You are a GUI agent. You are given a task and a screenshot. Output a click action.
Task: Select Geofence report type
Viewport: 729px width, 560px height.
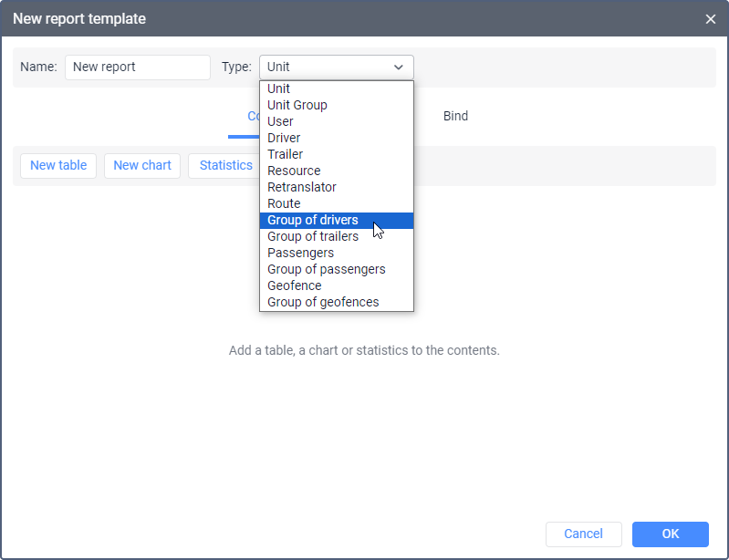295,285
